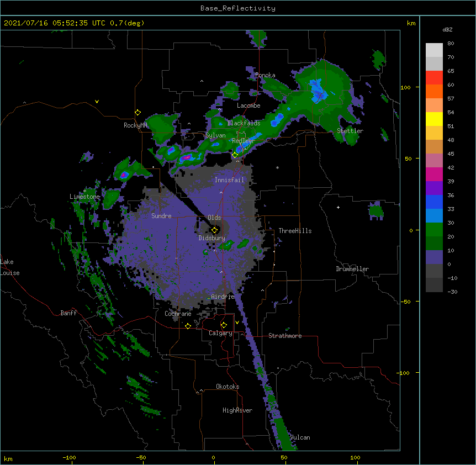Click the 80 value on dBZ scale
The width and height of the screenshot is (476, 465).
(x=451, y=44)
